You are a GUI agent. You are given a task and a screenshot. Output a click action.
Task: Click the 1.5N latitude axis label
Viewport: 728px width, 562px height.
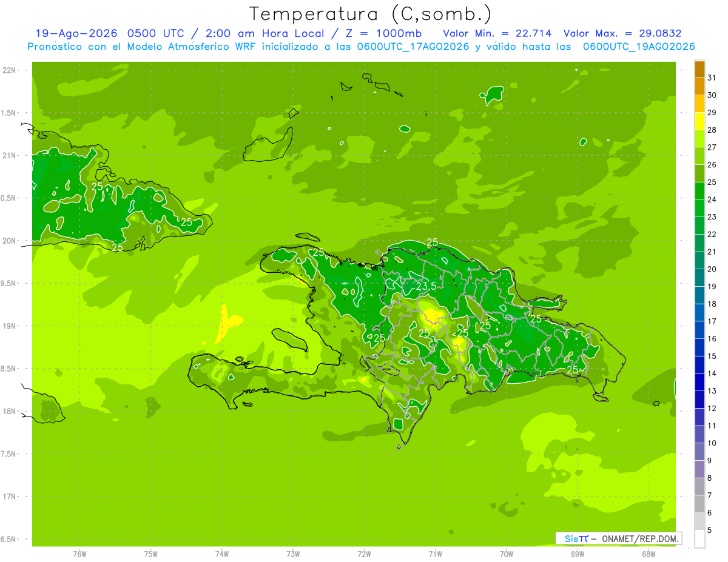(x=10, y=113)
